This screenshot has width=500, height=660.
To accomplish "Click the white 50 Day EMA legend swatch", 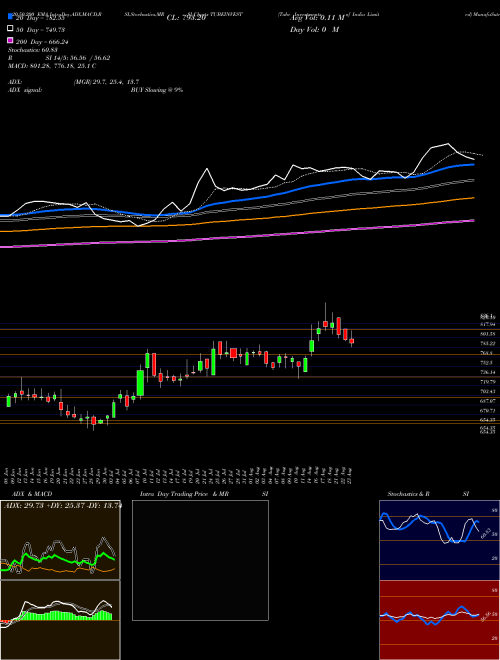I will point(11,29).
